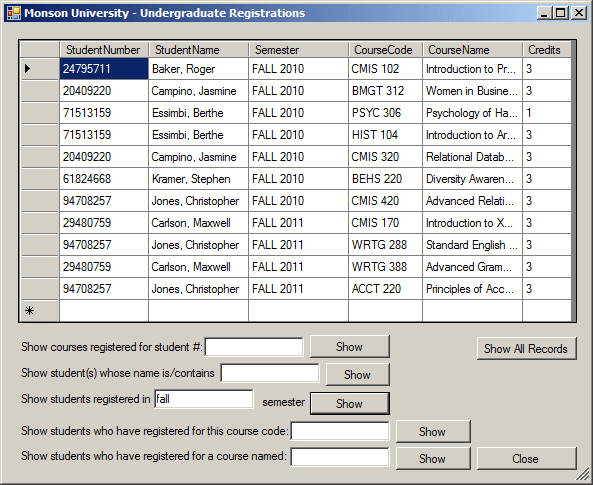Click the semester field containing 'fall'
The height and width of the screenshot is (485, 593).
click(203, 399)
